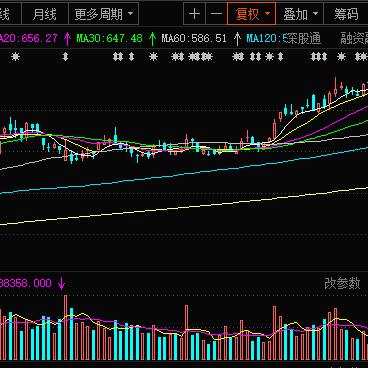Click the MA120 indicator label
Viewport: 368px width, 368px height.
[266, 38]
